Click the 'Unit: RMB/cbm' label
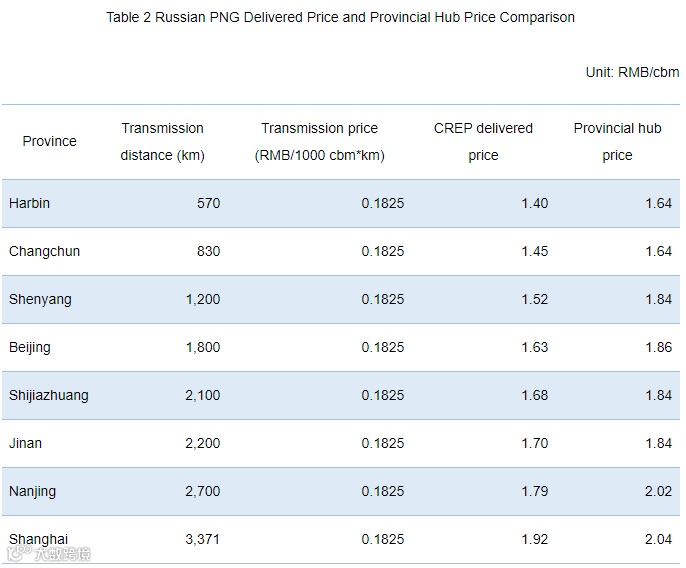Image resolution: width=686 pixels, height=568 pixels. pyautogui.click(x=632, y=72)
